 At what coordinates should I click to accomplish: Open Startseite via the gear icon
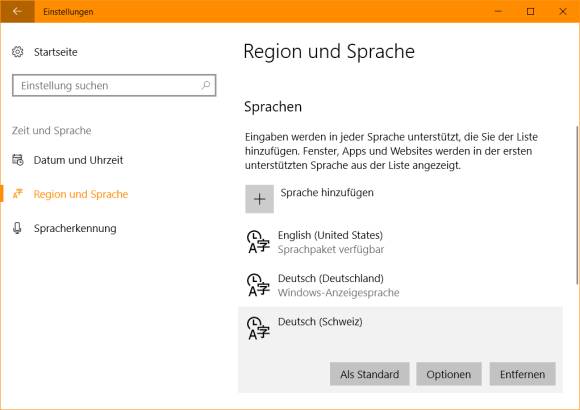17,52
